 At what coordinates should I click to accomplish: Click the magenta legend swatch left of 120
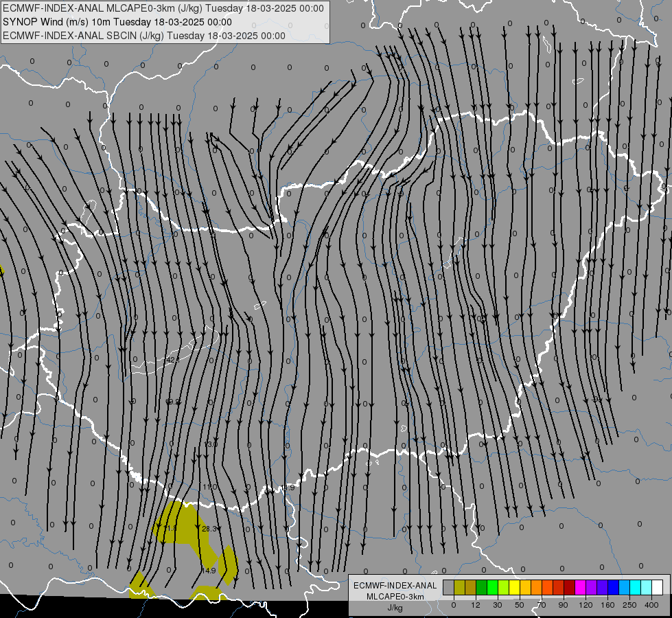(581, 587)
